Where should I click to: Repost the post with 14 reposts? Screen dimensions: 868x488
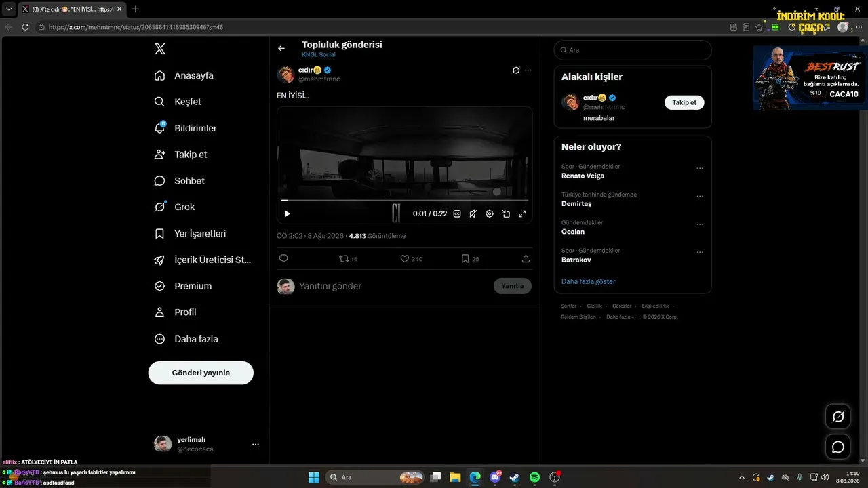pos(348,258)
